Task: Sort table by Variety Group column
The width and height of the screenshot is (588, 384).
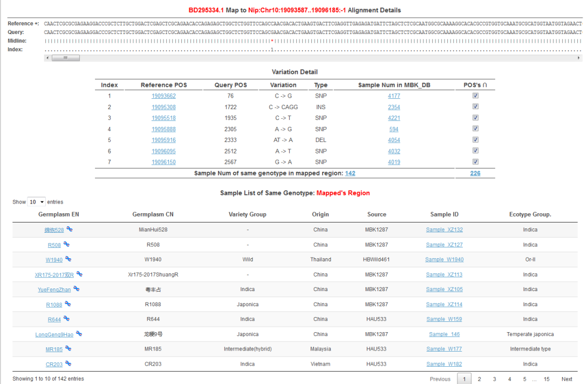Action: coord(248,214)
